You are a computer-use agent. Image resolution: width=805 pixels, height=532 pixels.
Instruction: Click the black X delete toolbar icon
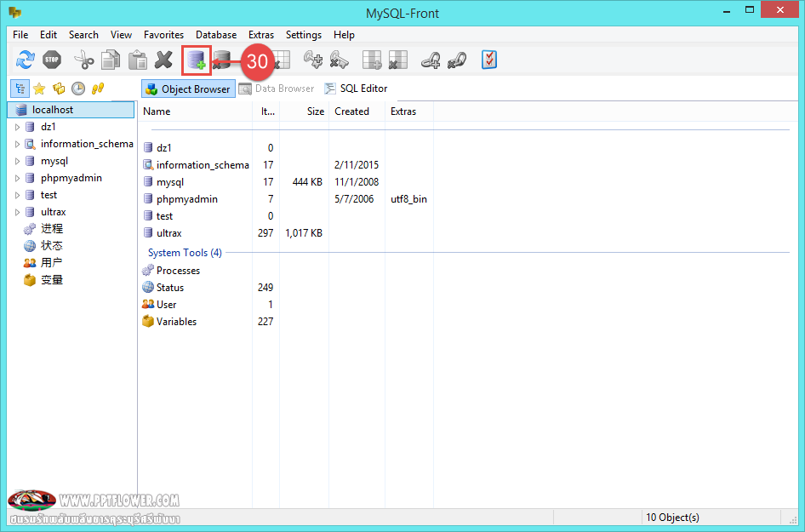[163, 60]
